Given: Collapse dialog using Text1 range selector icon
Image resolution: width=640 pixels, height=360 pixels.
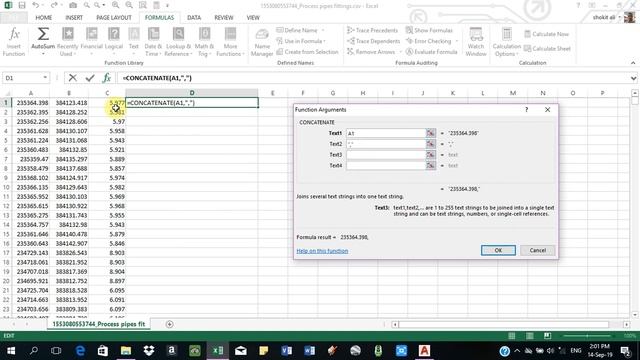Looking at the screenshot, I should [431, 133].
